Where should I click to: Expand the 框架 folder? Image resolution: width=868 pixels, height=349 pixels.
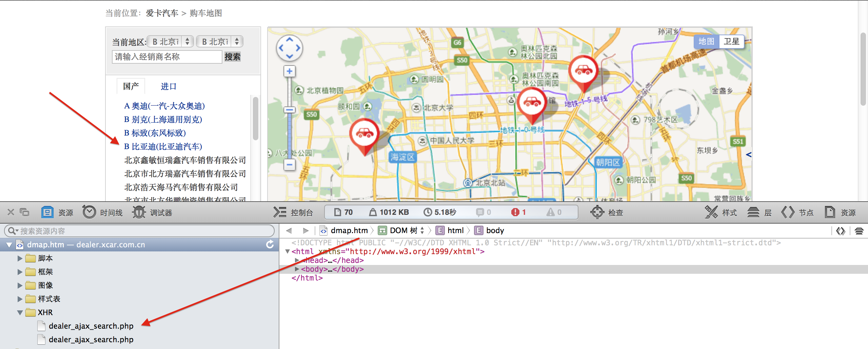20,272
